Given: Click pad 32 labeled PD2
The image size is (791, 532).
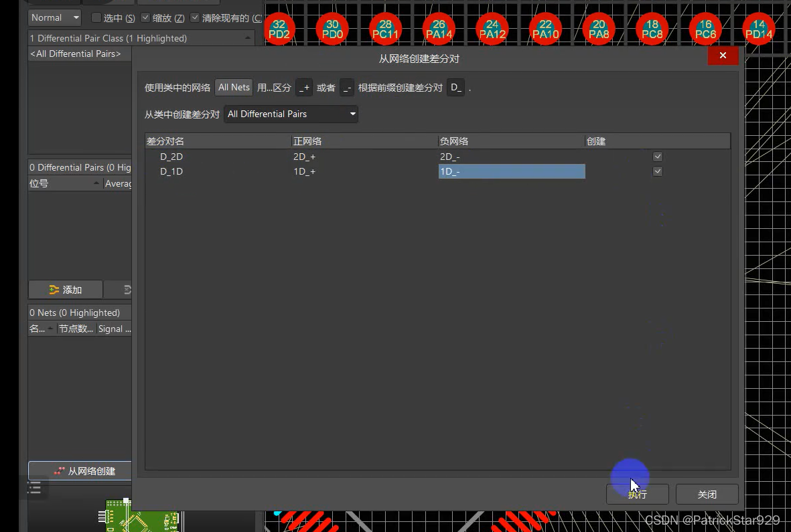Looking at the screenshot, I should coord(279,29).
